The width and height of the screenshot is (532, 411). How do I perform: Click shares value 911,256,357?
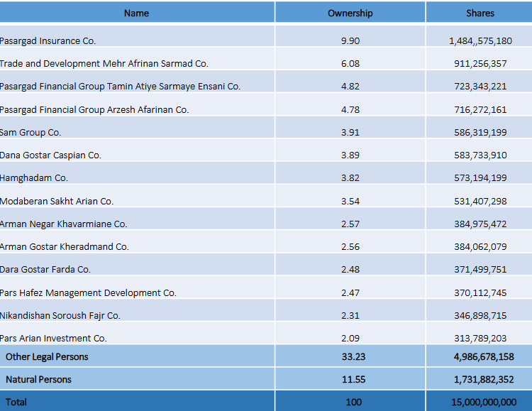tap(480, 64)
